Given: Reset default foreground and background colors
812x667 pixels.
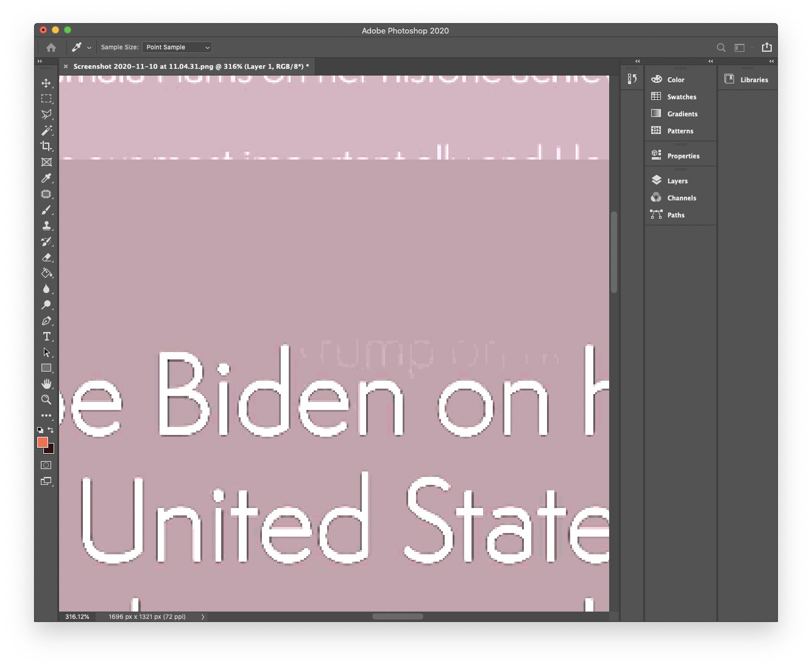Looking at the screenshot, I should 40,430.
